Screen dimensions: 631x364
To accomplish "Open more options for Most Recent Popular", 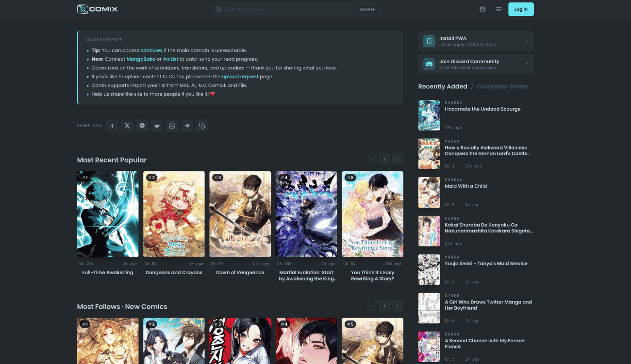I will tap(398, 159).
